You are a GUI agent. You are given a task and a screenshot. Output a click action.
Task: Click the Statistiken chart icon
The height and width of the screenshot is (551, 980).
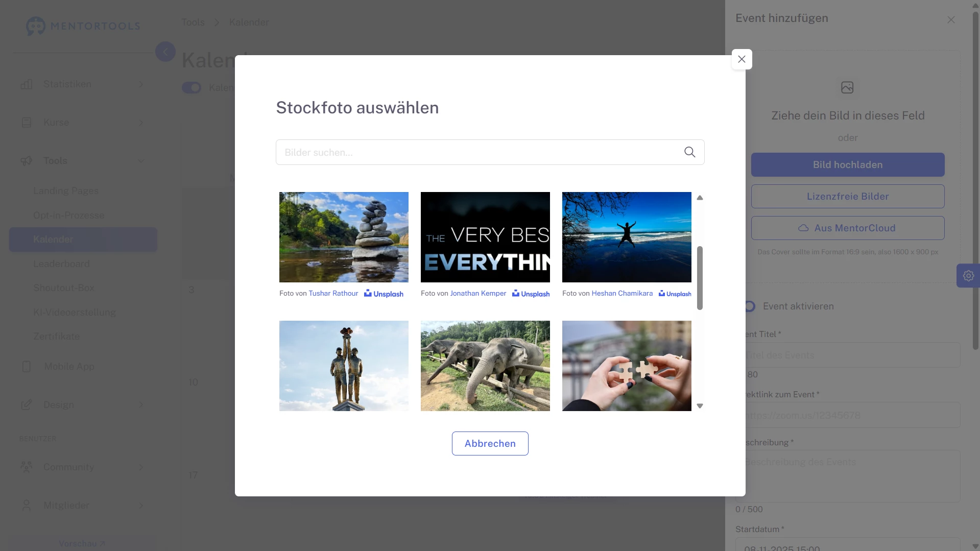click(27, 84)
